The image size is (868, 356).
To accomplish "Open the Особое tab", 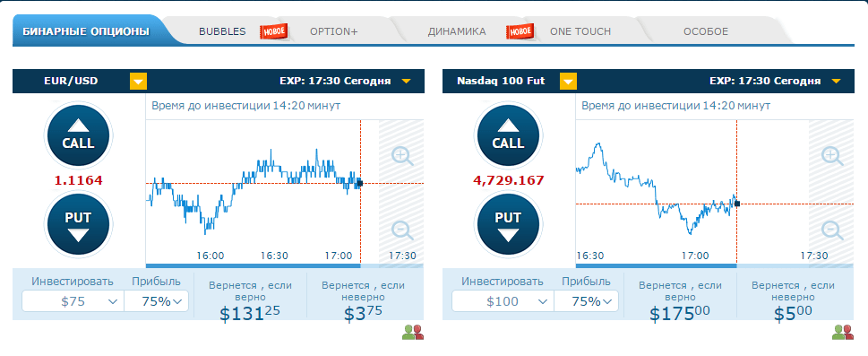I will click(x=706, y=31).
